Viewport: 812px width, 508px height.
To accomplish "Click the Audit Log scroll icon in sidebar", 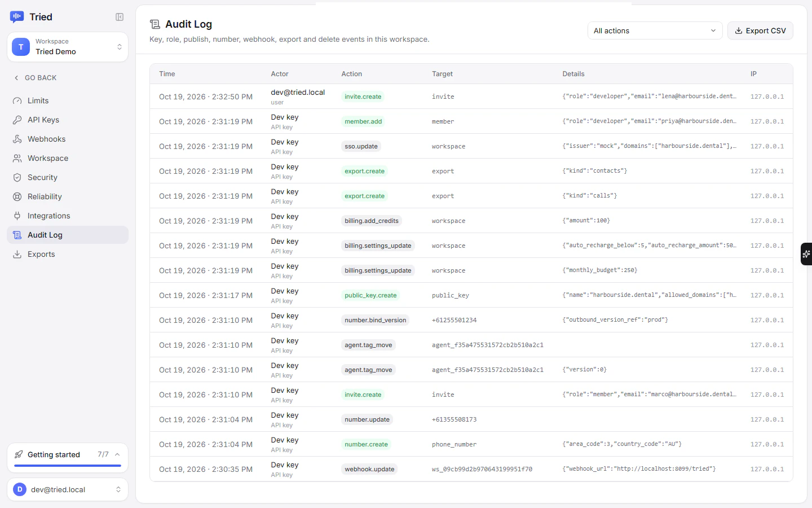I will pos(17,235).
